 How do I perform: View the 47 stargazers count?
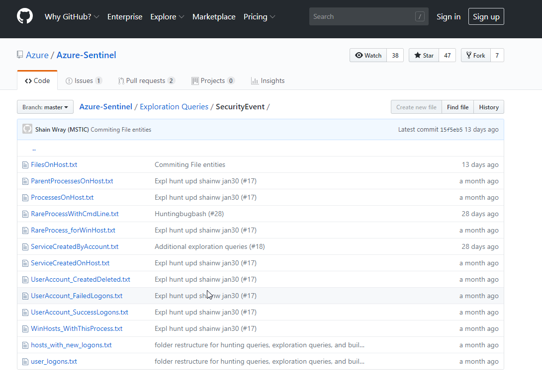click(x=448, y=55)
